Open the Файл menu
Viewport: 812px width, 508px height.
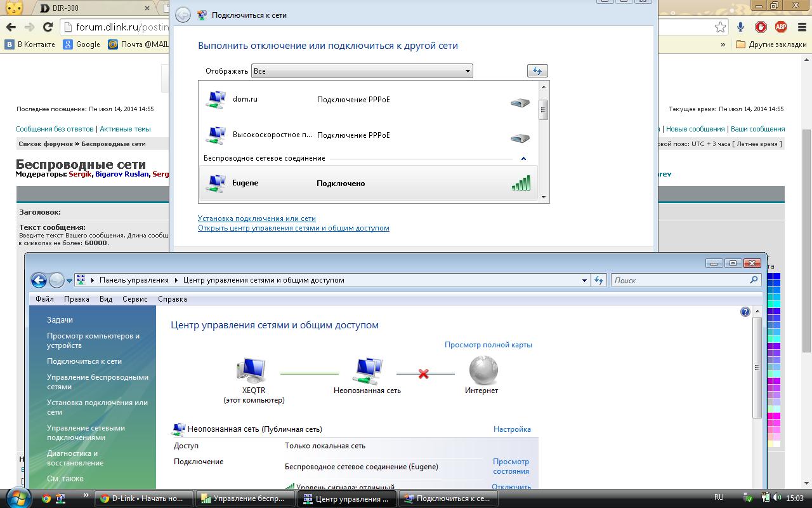point(44,299)
